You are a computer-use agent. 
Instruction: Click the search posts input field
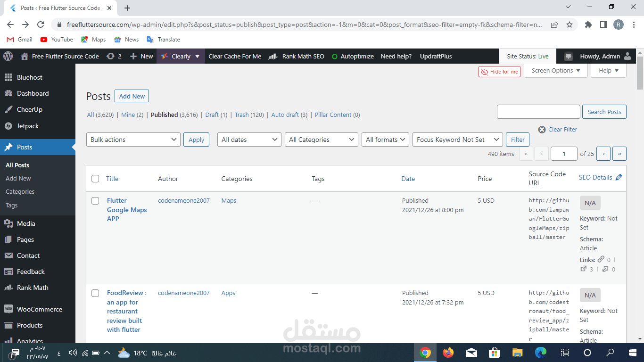click(538, 112)
